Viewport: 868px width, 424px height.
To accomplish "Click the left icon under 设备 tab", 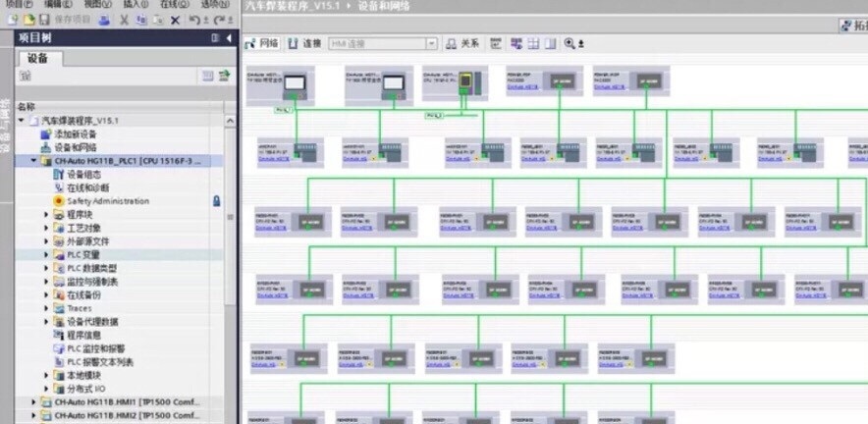I will click(x=25, y=76).
